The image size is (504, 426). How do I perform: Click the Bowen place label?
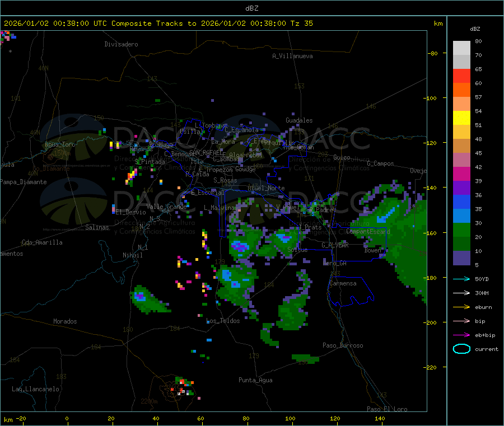click(372, 250)
